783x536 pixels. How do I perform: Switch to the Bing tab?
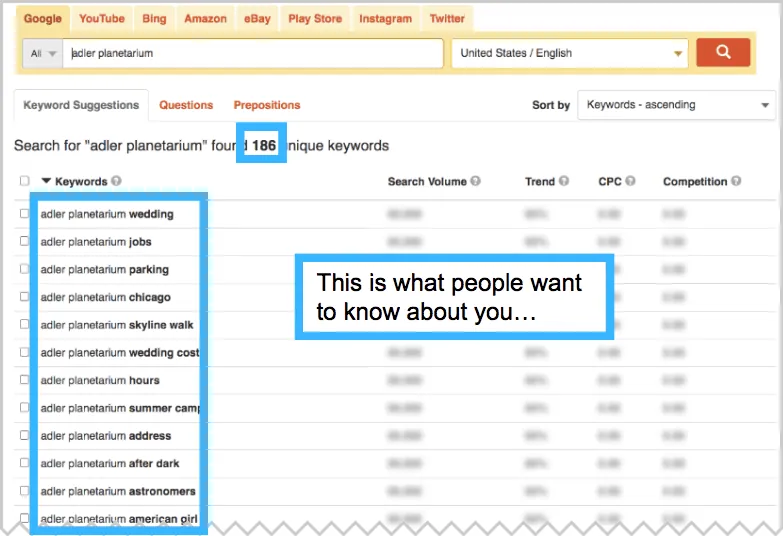(154, 18)
